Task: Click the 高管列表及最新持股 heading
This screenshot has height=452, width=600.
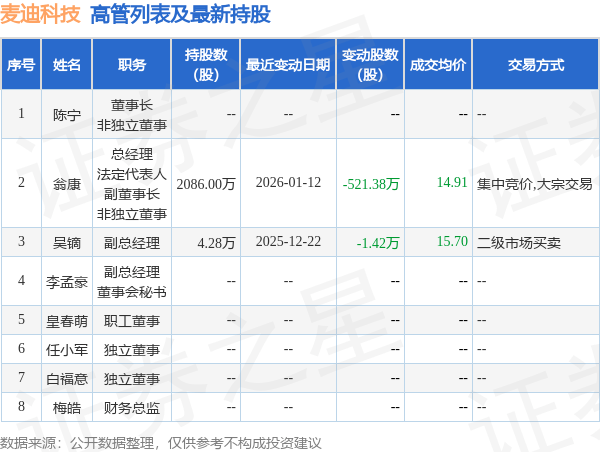Action: click(180, 14)
